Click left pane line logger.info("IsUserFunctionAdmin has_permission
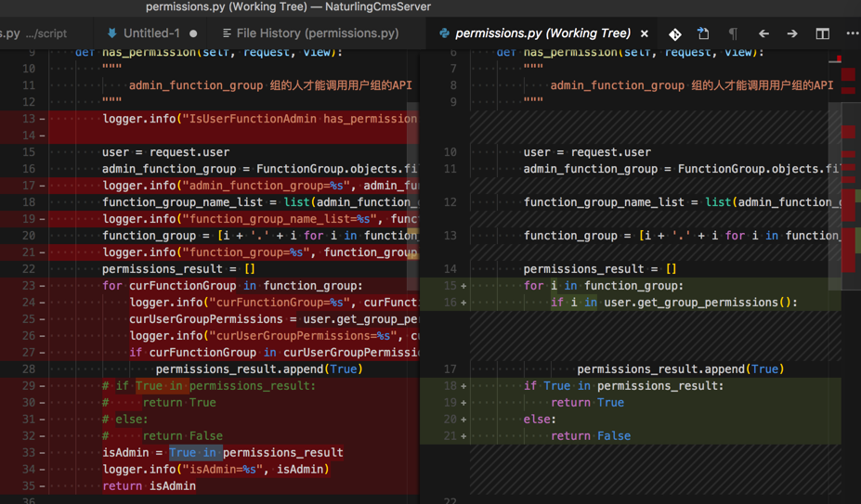 pos(260,119)
